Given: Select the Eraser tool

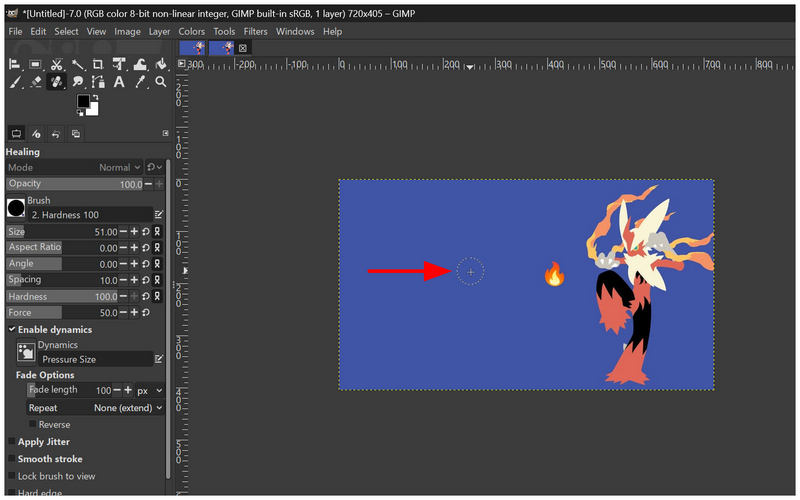Looking at the screenshot, I should tap(35, 82).
